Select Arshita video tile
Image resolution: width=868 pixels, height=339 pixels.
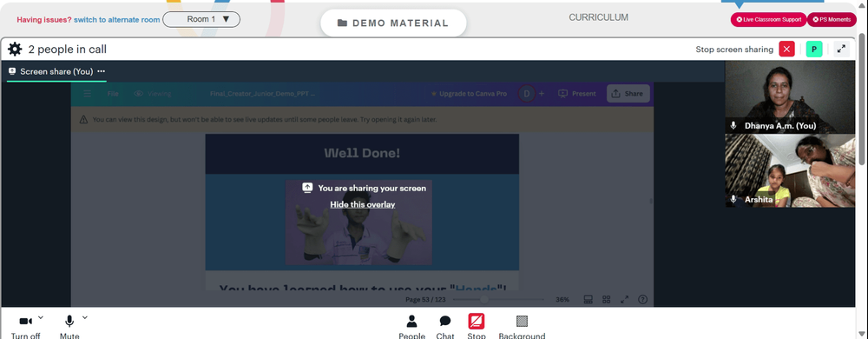(x=790, y=170)
